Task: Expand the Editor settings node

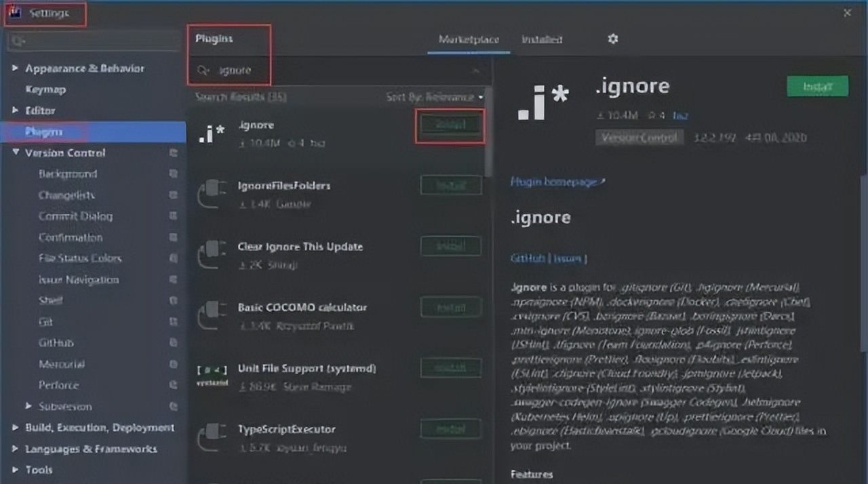Action: point(16,110)
